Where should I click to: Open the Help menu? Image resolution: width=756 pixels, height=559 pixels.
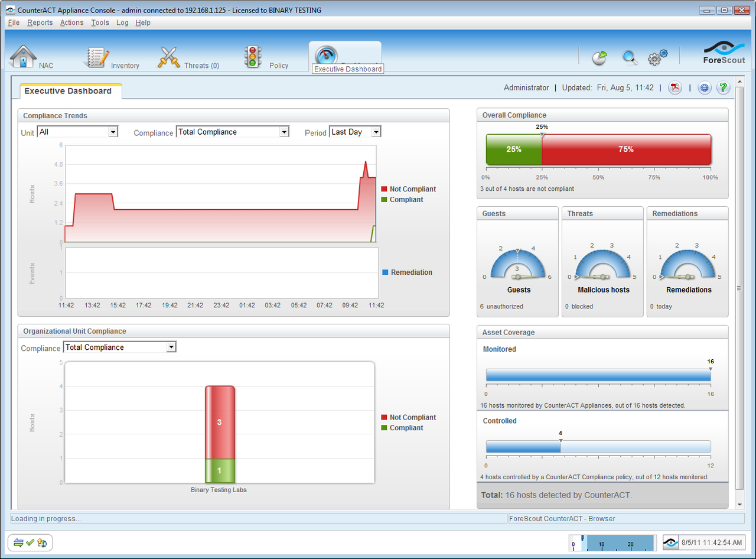click(x=143, y=22)
